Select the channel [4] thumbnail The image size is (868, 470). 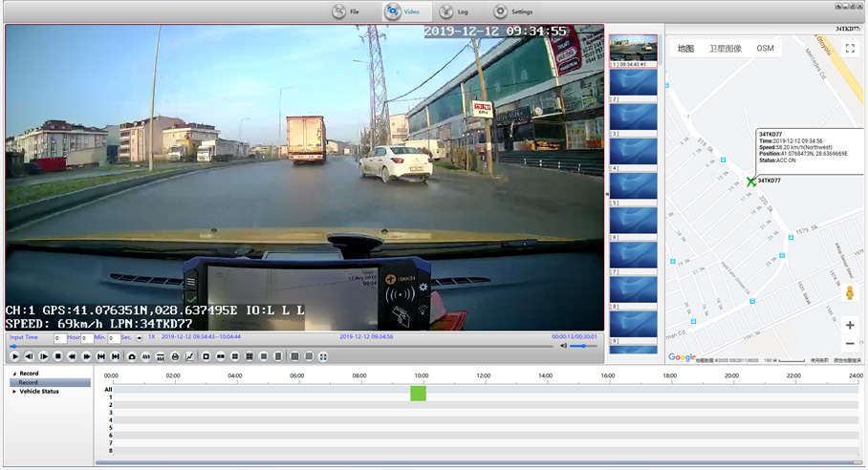(633, 155)
